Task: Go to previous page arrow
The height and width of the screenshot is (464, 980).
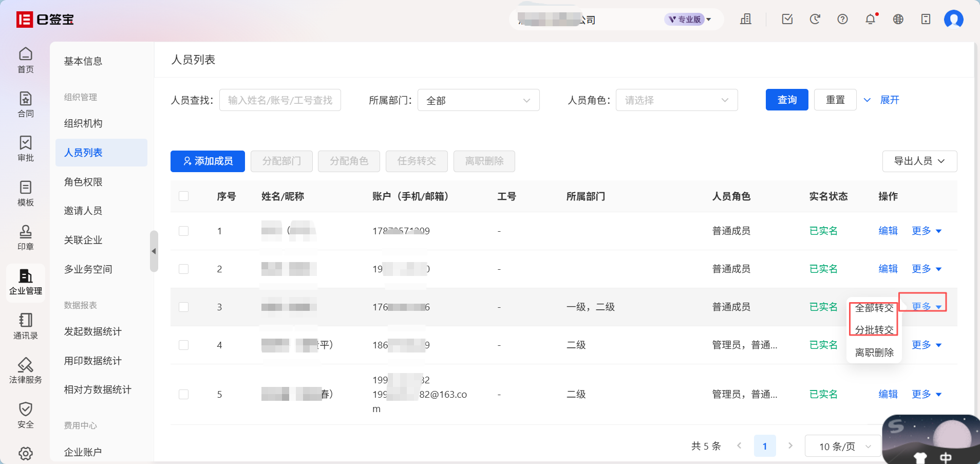Action: 739,446
